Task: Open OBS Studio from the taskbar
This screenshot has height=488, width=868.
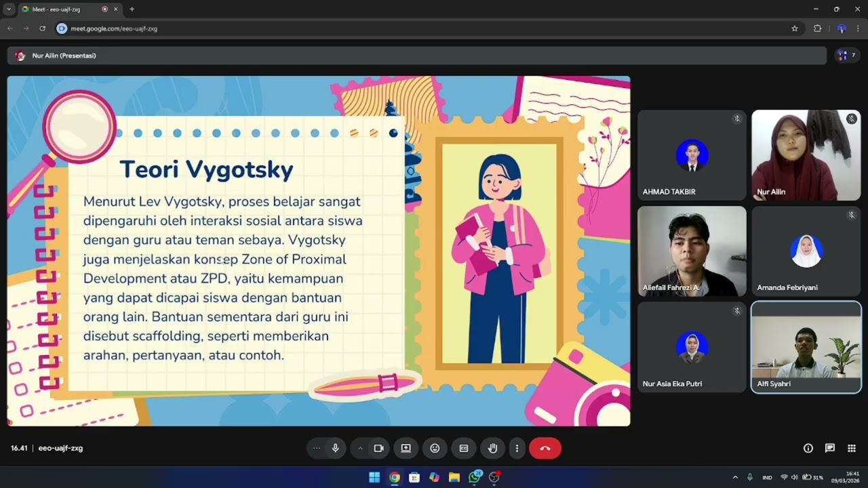Action: [494, 477]
